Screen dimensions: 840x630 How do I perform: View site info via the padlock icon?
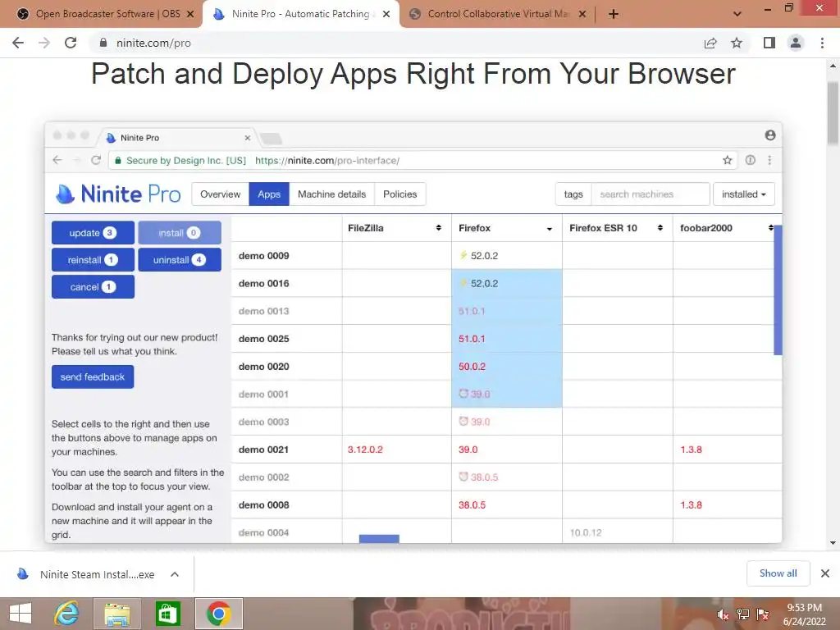[x=103, y=43]
